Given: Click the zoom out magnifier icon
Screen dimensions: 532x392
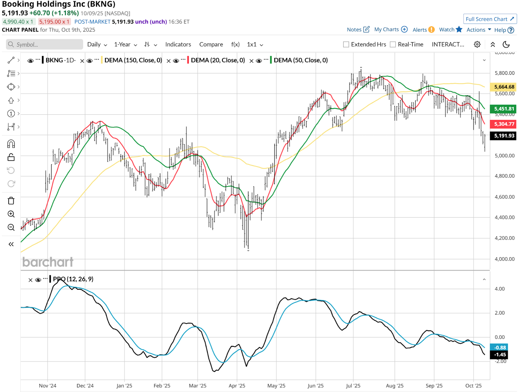Looking at the screenshot, I should click(x=11, y=227).
